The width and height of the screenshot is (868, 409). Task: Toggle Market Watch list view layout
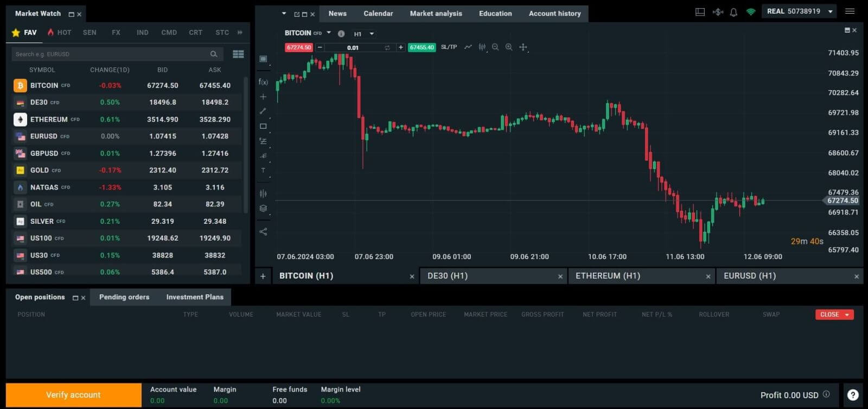238,54
